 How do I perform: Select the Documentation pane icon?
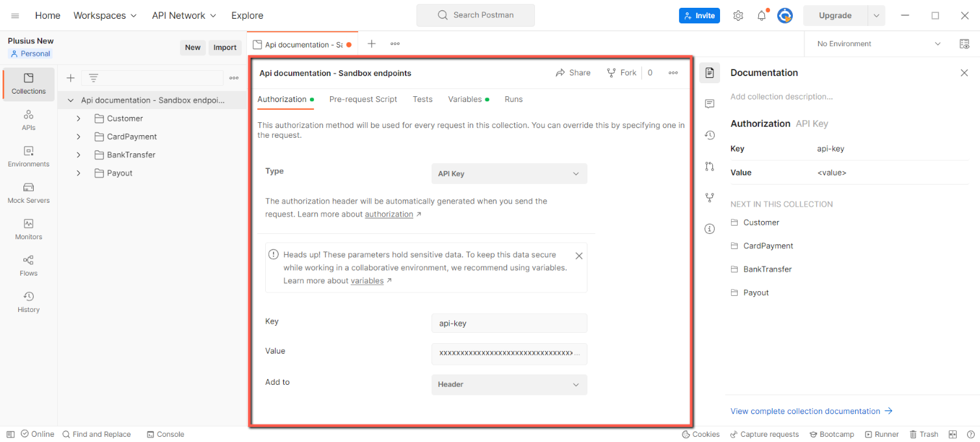click(710, 73)
